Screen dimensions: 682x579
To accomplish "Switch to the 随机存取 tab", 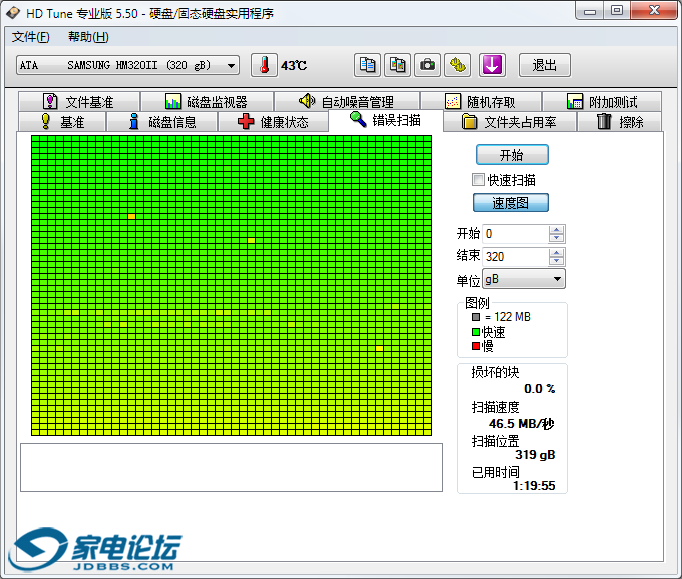I will point(481,102).
